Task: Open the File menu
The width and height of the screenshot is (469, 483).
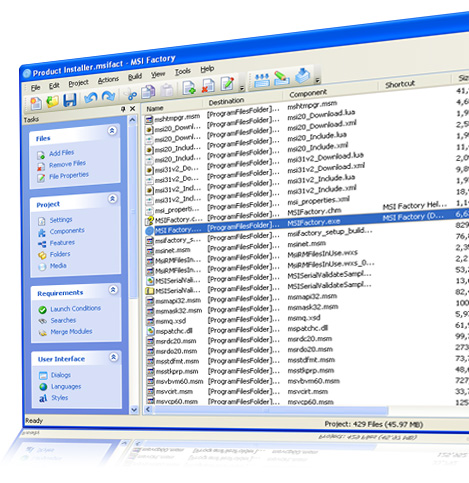Action: pyautogui.click(x=35, y=88)
